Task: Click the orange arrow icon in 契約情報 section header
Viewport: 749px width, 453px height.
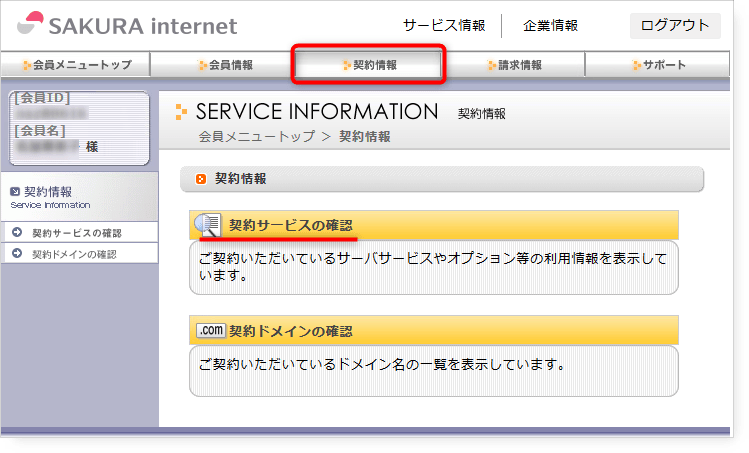Action: pos(201,179)
